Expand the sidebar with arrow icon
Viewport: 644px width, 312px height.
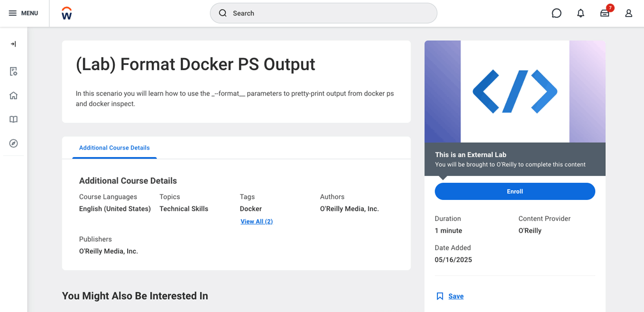(x=13, y=44)
